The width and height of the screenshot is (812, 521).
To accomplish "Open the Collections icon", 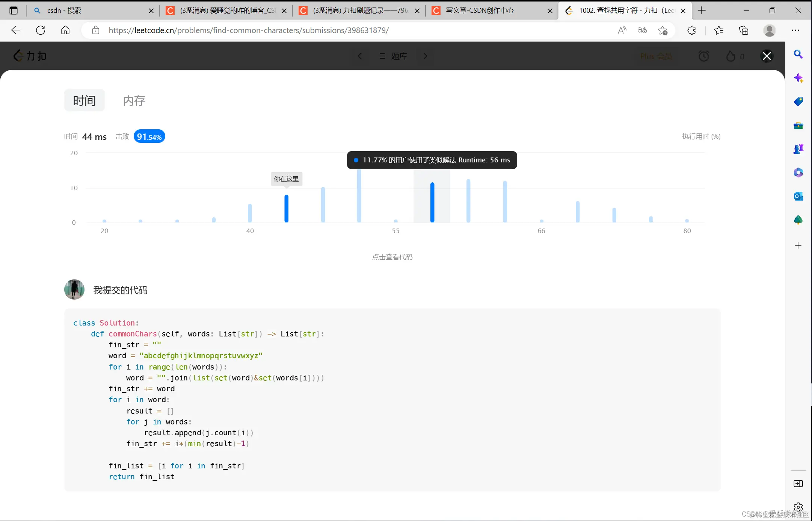I will pyautogui.click(x=744, y=30).
